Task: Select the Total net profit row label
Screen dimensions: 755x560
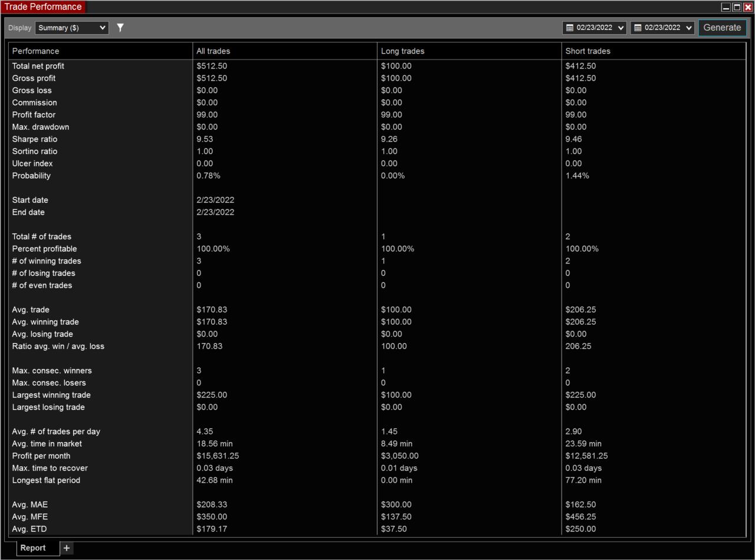Action: [38, 66]
